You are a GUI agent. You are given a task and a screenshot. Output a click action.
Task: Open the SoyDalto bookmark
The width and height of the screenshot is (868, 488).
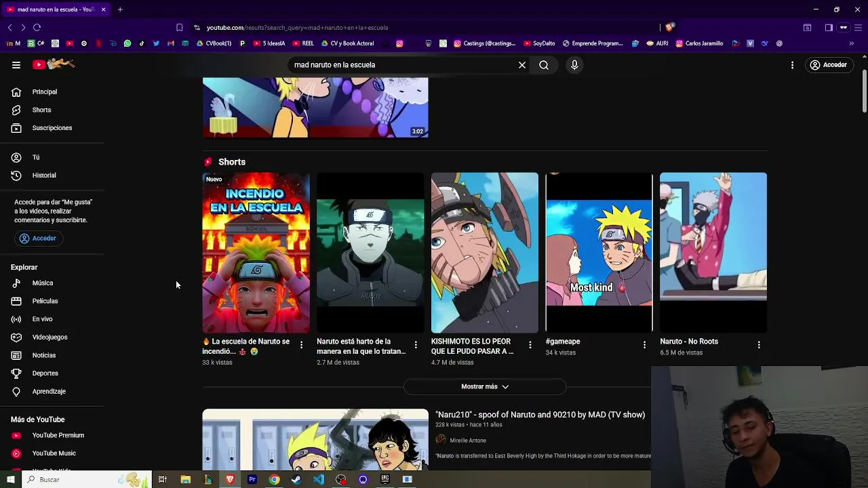click(x=539, y=43)
